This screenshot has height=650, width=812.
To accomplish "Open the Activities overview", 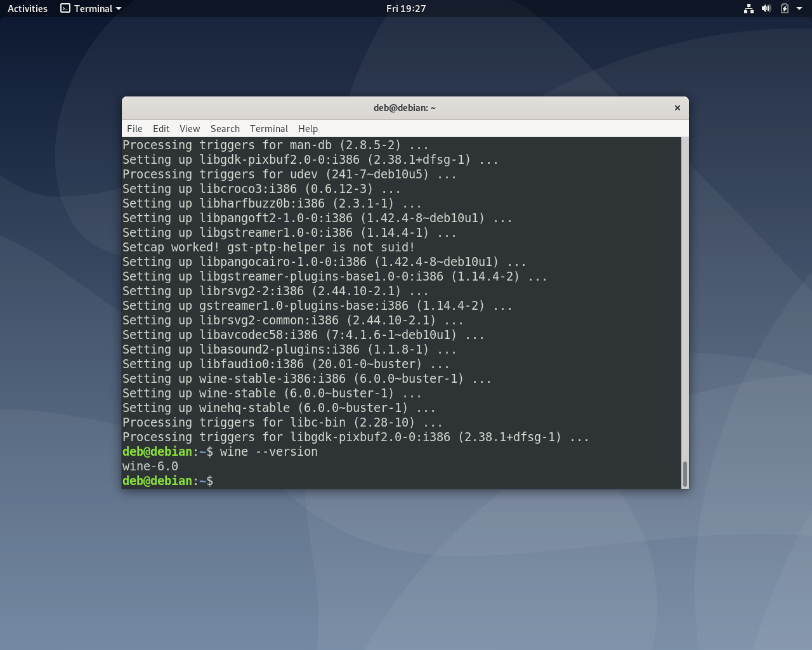I will tap(27, 8).
